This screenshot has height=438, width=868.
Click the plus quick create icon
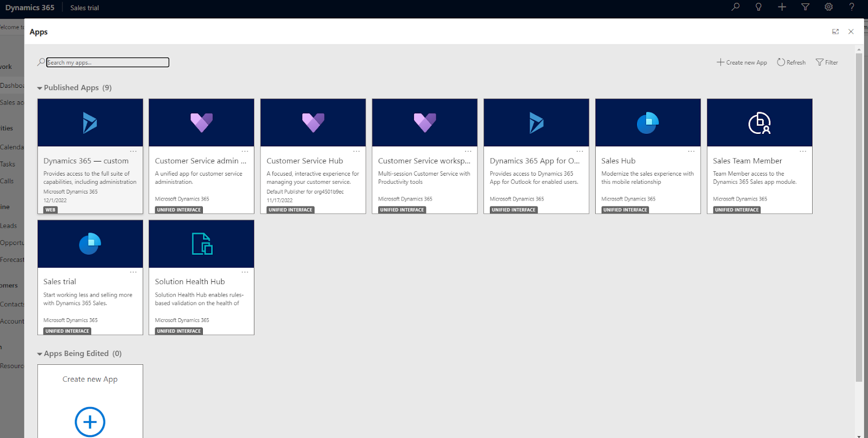782,7
